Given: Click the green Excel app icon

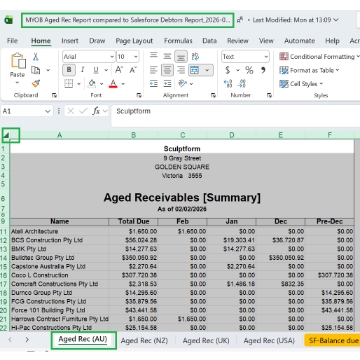Looking at the screenshot, I should [8, 20].
